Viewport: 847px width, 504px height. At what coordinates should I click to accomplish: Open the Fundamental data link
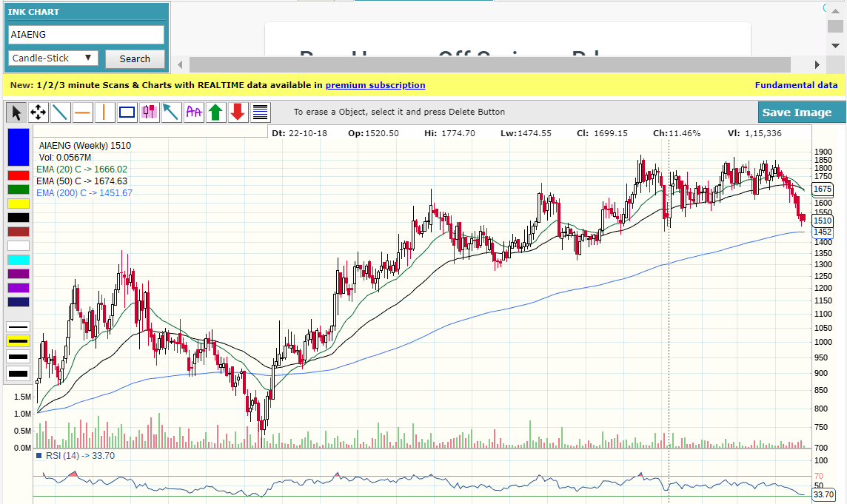point(796,85)
